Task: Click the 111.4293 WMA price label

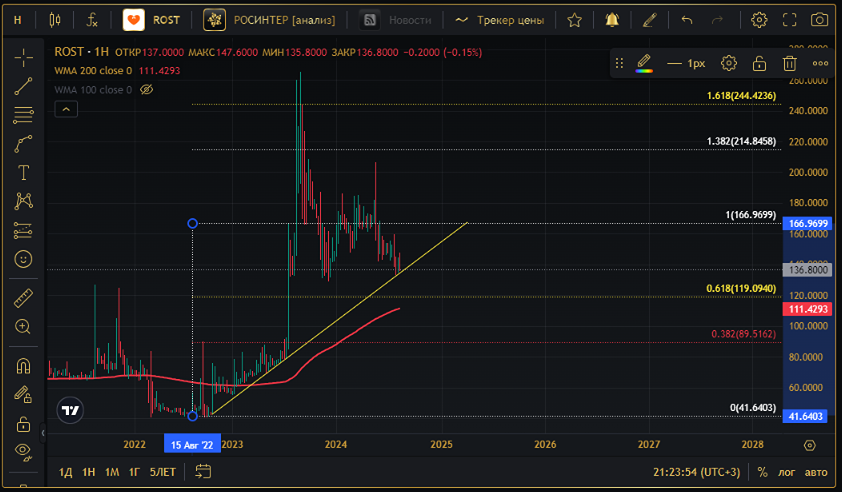Action: (808, 309)
